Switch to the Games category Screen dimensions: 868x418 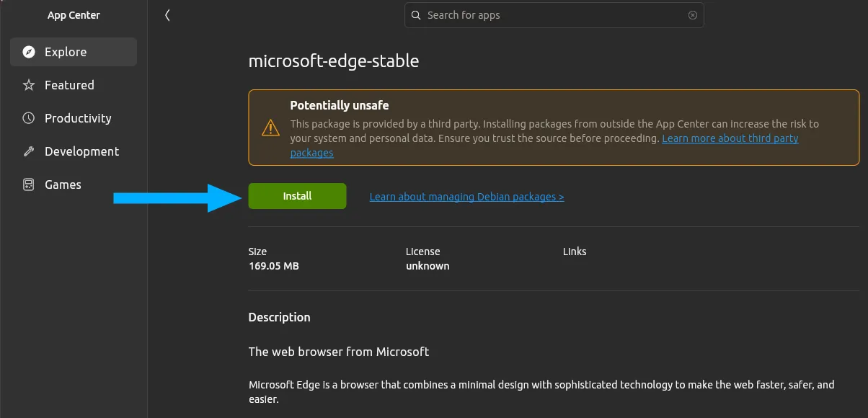point(74,184)
